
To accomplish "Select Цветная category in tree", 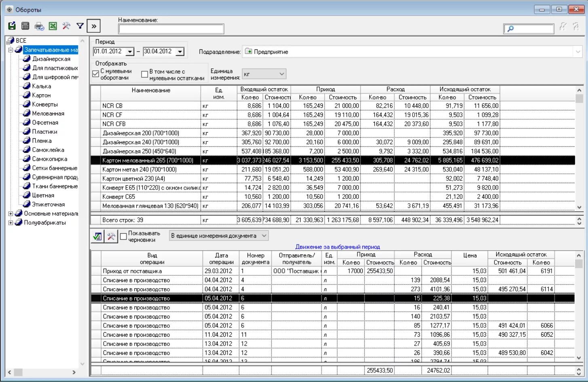I will click(43, 195).
